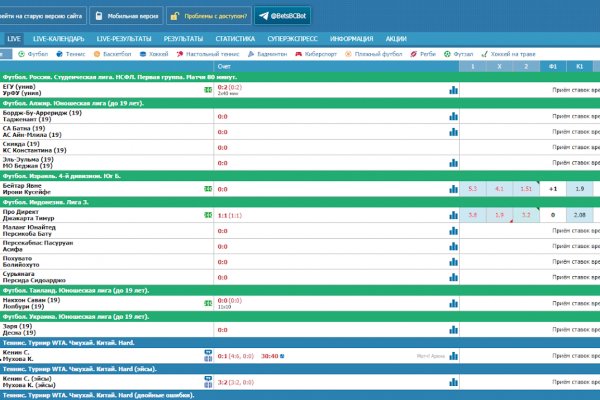Collapse Теннис. Турнир WTA. Чжухай section header

70,342
